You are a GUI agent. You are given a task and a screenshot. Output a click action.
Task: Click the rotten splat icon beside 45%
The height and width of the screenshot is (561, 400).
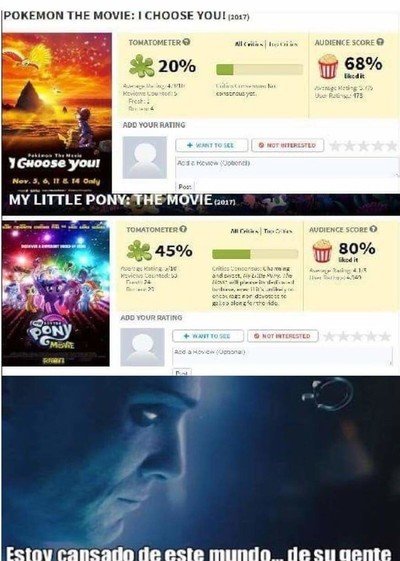tap(139, 250)
